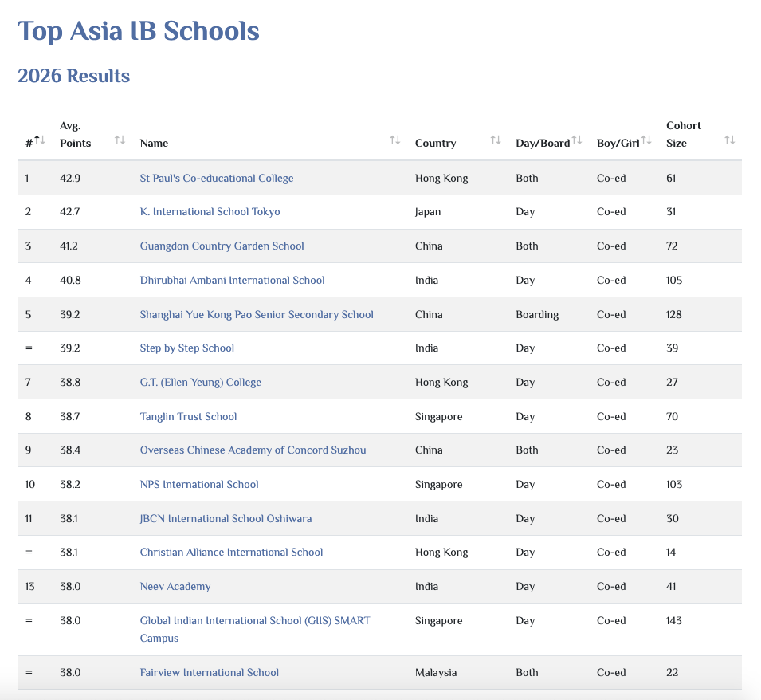Open Christian Alliance International School link
The image size is (761, 700).
point(231,553)
